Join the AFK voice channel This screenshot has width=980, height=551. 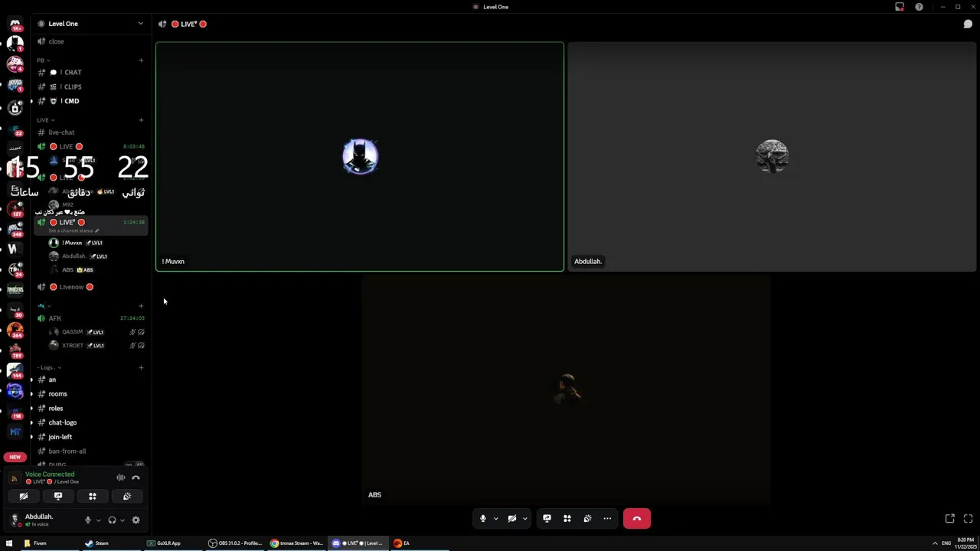point(90,318)
